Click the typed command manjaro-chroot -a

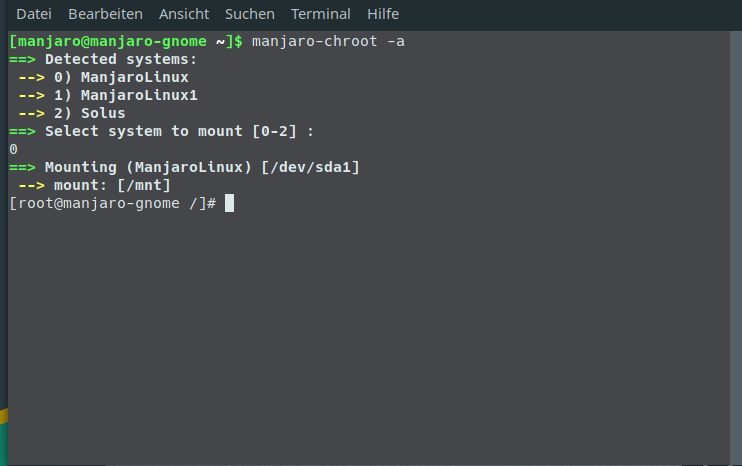click(x=328, y=41)
